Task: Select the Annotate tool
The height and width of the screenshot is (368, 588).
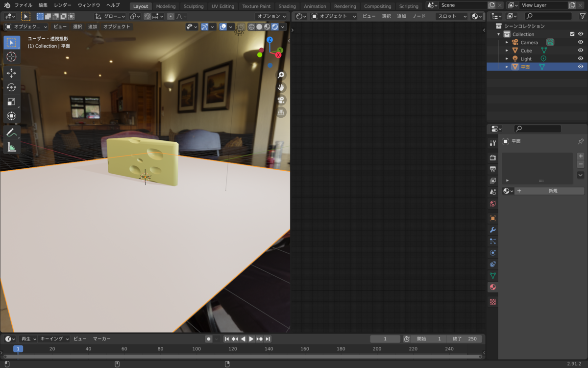Action: coord(11,132)
